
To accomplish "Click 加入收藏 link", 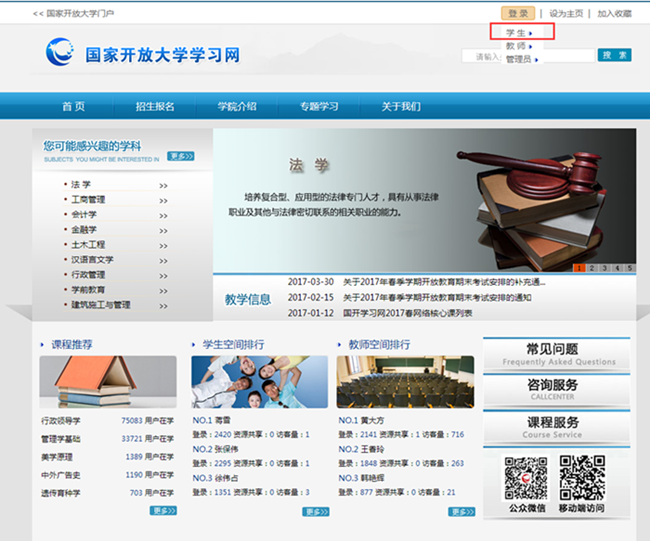I will tap(614, 14).
